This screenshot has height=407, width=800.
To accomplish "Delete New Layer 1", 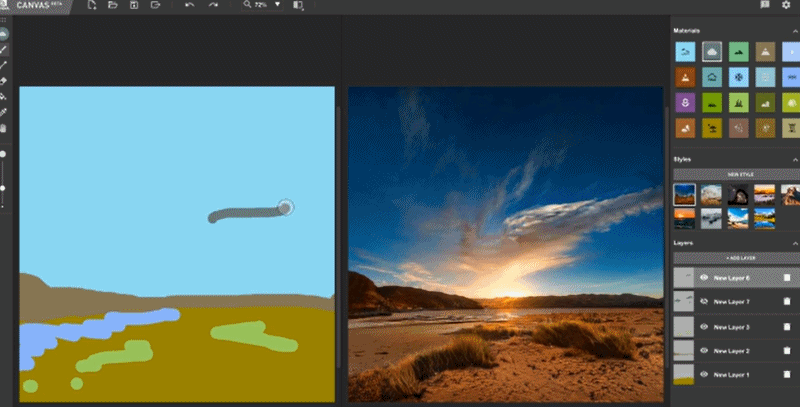I will pos(787,374).
